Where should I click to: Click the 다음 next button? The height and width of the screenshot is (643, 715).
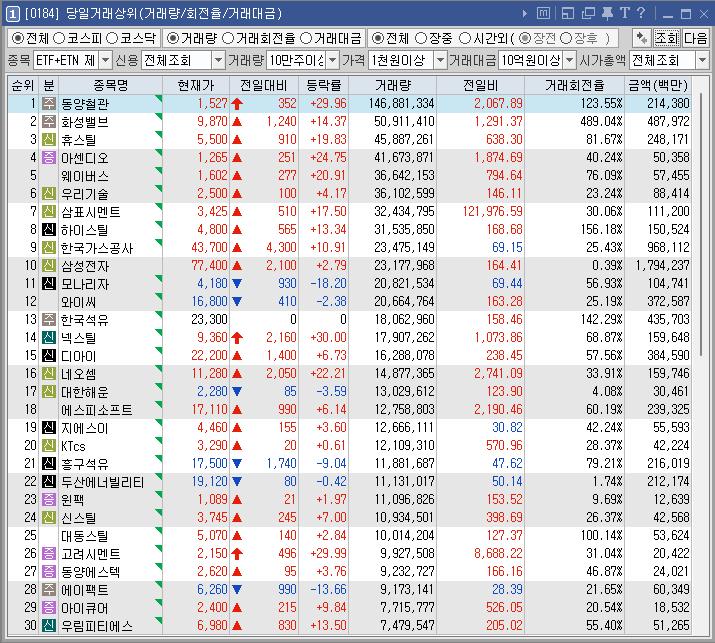pyautogui.click(x=695, y=38)
